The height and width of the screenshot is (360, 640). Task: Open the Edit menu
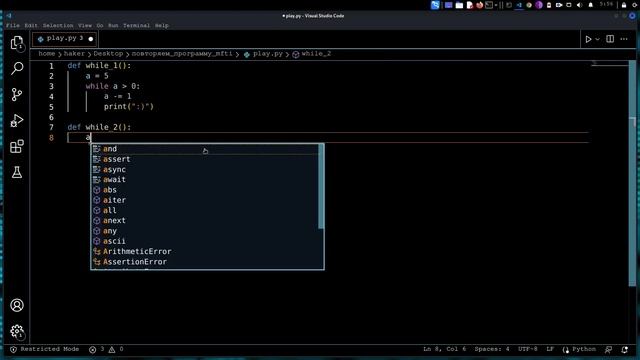click(x=31, y=25)
